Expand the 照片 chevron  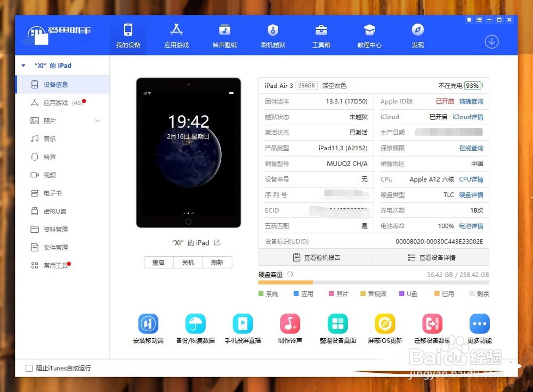click(x=98, y=120)
